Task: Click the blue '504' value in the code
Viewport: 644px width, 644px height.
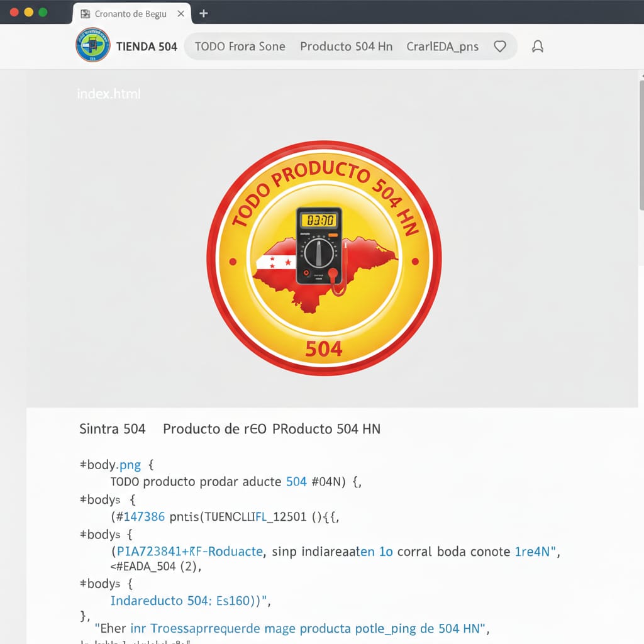Action: pos(295,481)
